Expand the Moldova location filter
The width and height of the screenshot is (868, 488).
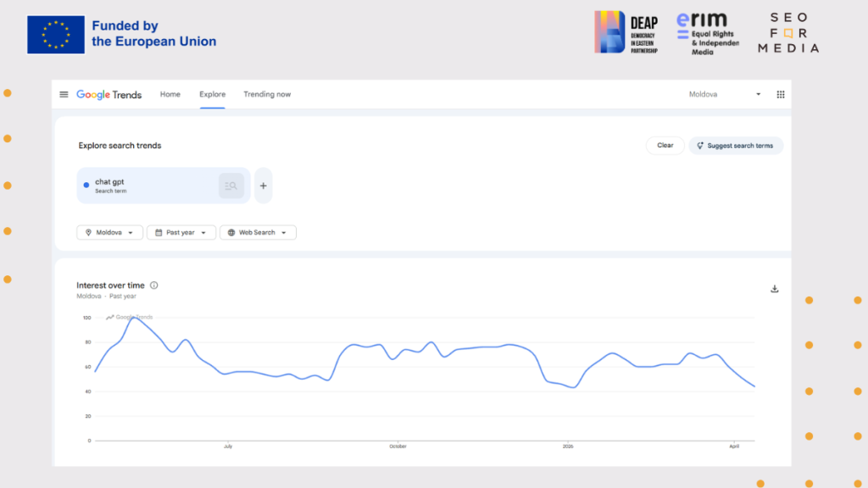109,232
